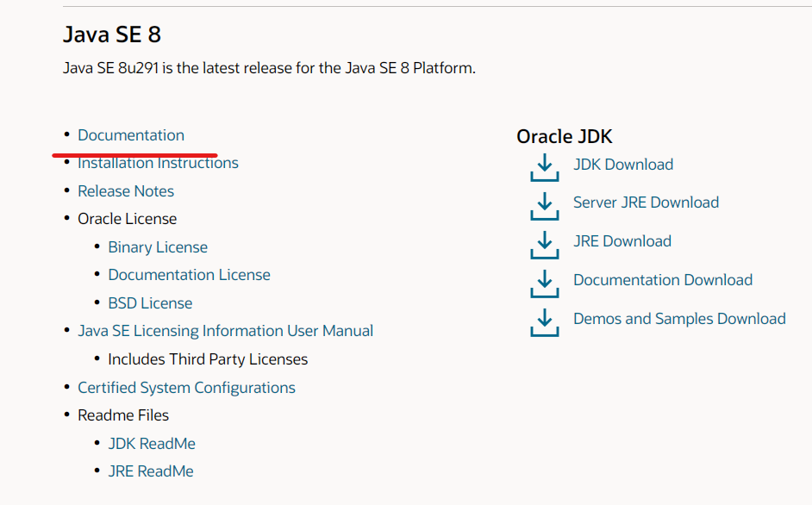
Task: Click the Java SE 8 heading
Action: pyautogui.click(x=112, y=34)
